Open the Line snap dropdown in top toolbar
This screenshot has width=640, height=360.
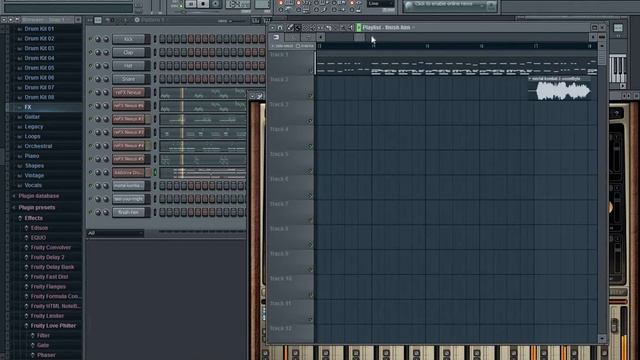click(x=380, y=4)
